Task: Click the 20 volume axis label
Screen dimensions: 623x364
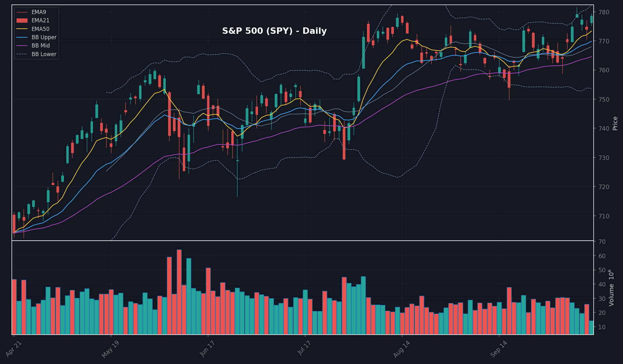Action: [602, 313]
